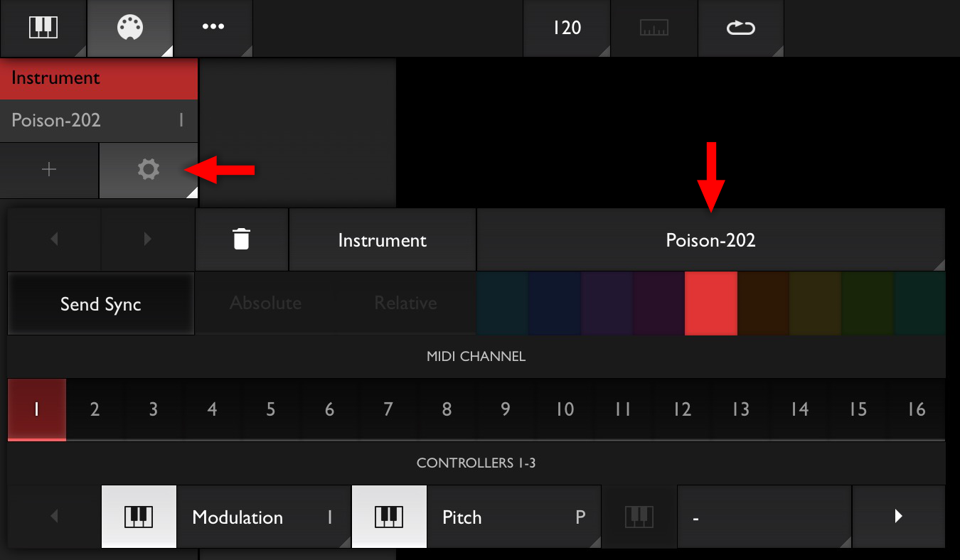Screen dimensions: 960x560
Task: Select MIDI channel 10
Action: point(565,409)
